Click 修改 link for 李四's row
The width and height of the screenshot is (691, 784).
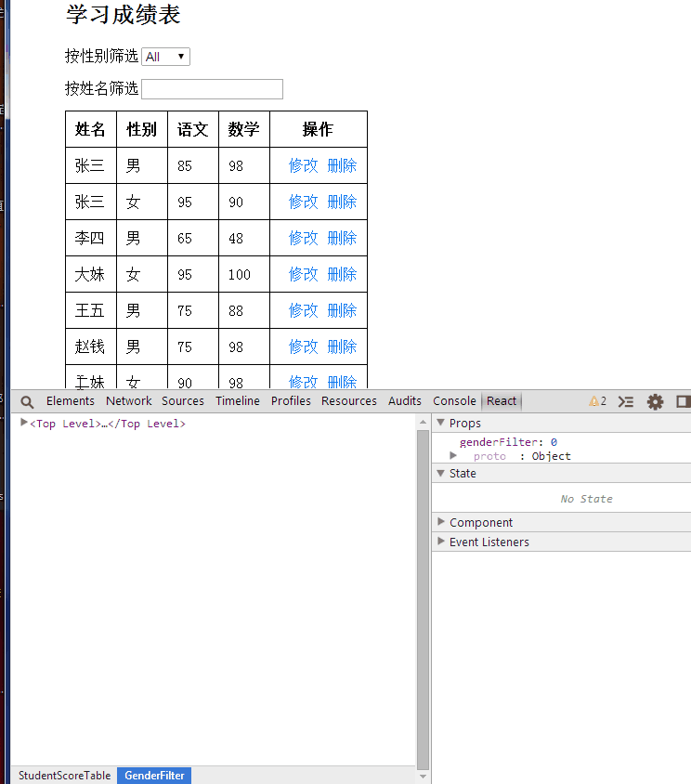(x=303, y=238)
